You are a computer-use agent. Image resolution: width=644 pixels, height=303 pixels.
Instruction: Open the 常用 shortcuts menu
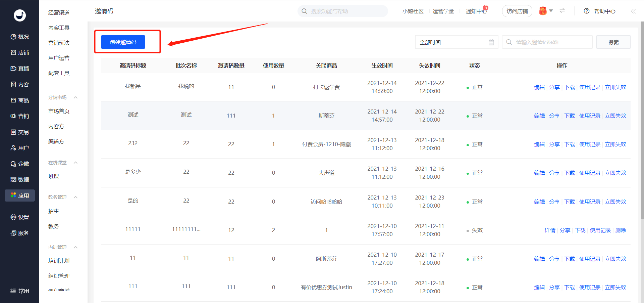(x=19, y=291)
